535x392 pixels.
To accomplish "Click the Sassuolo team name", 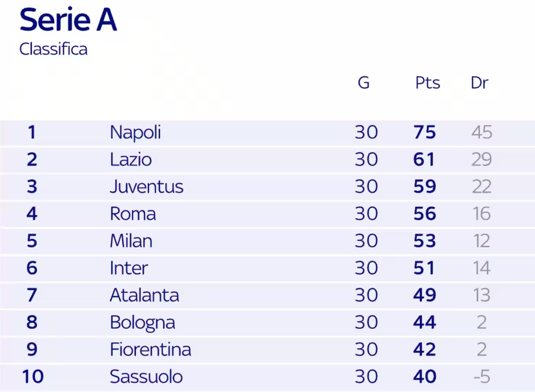I will [146, 377].
